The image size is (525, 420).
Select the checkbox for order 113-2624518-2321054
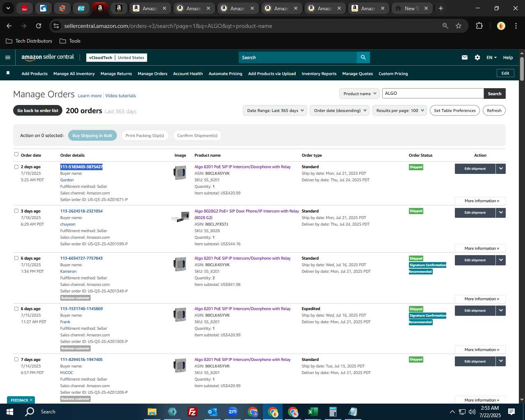(x=16, y=211)
